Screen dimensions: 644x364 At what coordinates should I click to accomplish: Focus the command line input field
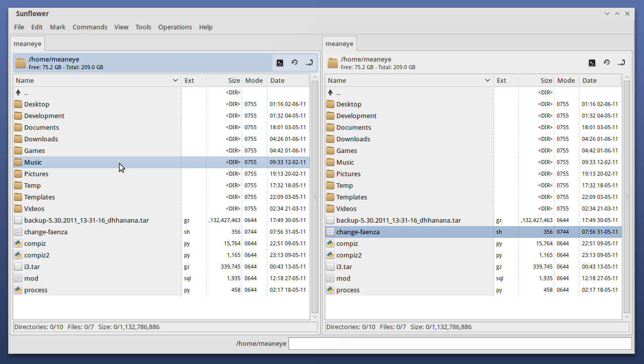(459, 343)
